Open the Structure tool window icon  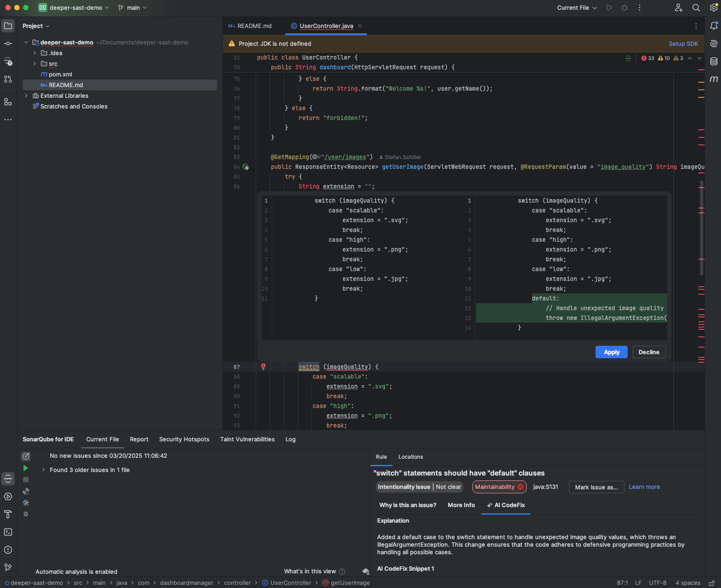(8, 102)
